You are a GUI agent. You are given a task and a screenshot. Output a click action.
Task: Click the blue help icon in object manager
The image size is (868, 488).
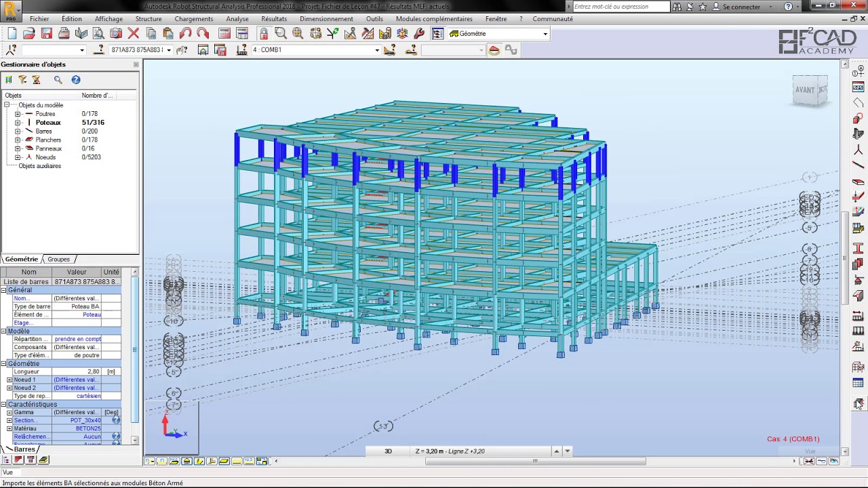click(x=76, y=80)
